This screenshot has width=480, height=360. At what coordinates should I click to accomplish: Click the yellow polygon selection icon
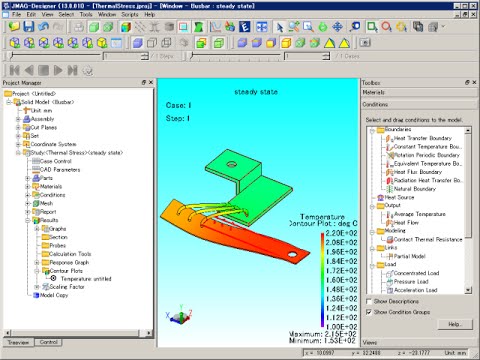pyautogui.click(x=401, y=27)
